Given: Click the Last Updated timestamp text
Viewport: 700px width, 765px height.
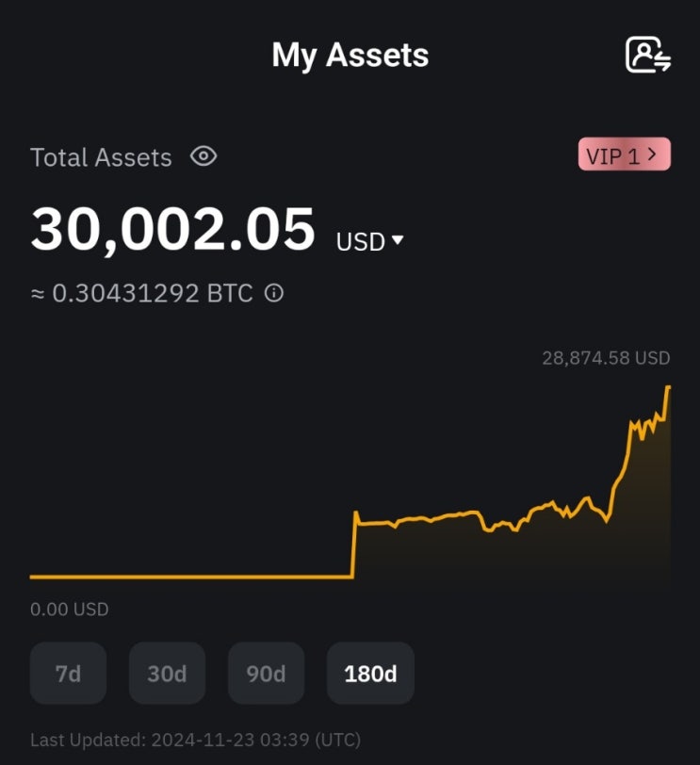Looking at the screenshot, I should point(195,740).
